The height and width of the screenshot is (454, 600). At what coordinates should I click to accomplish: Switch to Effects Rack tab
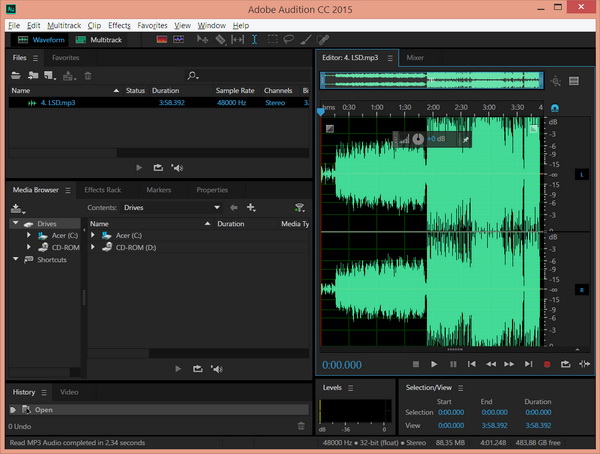[103, 190]
